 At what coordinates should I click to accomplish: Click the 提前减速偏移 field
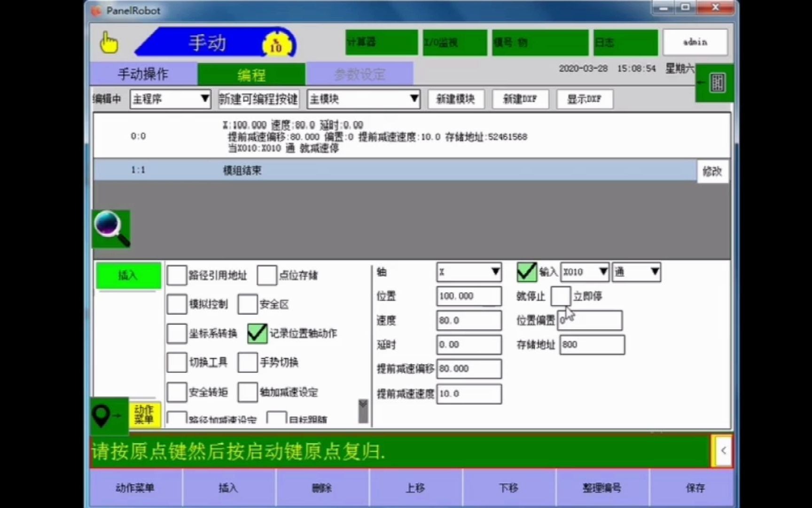click(x=469, y=369)
